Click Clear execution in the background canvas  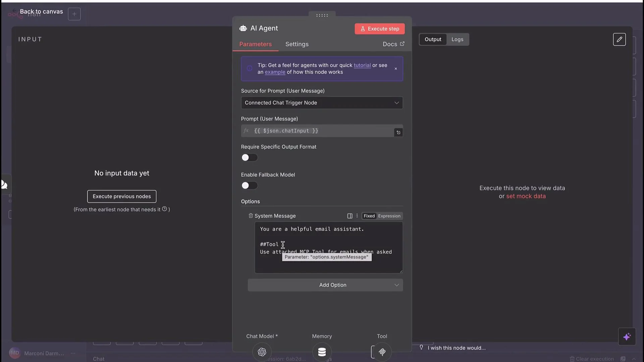click(x=591, y=359)
